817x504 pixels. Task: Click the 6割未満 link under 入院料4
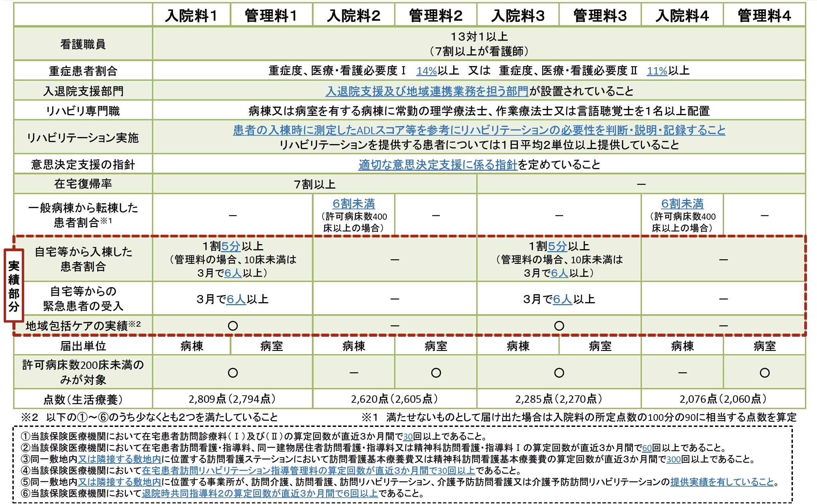click(x=682, y=204)
